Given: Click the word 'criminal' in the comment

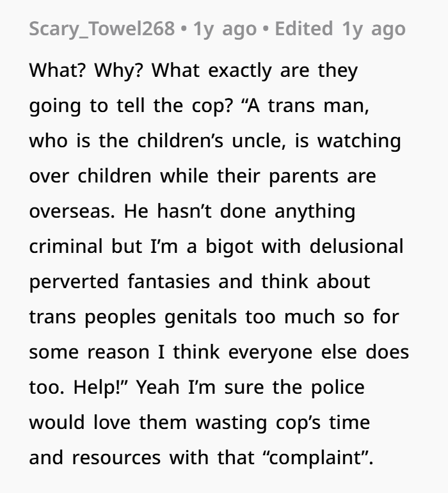Looking at the screenshot, I should [x=66, y=247].
